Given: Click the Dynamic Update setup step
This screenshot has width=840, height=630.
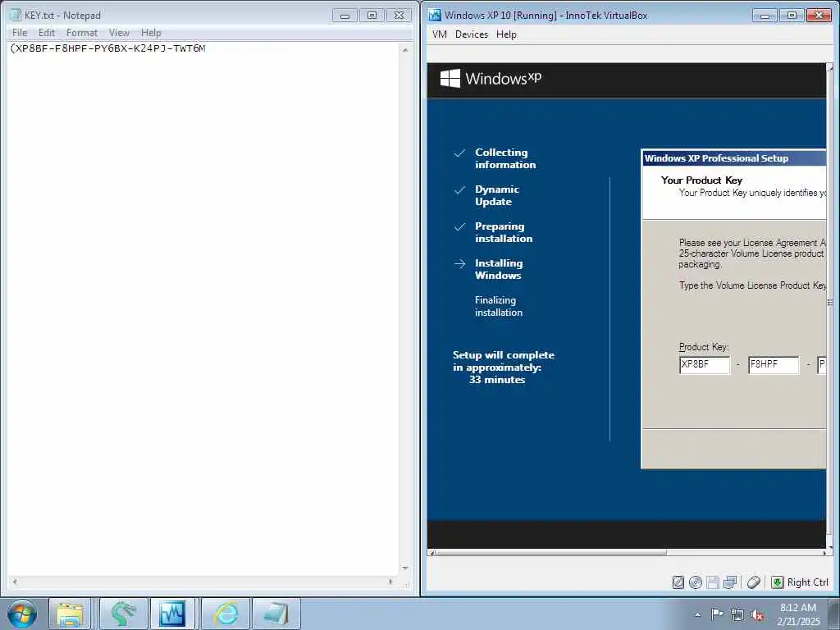Looking at the screenshot, I should (x=496, y=195).
